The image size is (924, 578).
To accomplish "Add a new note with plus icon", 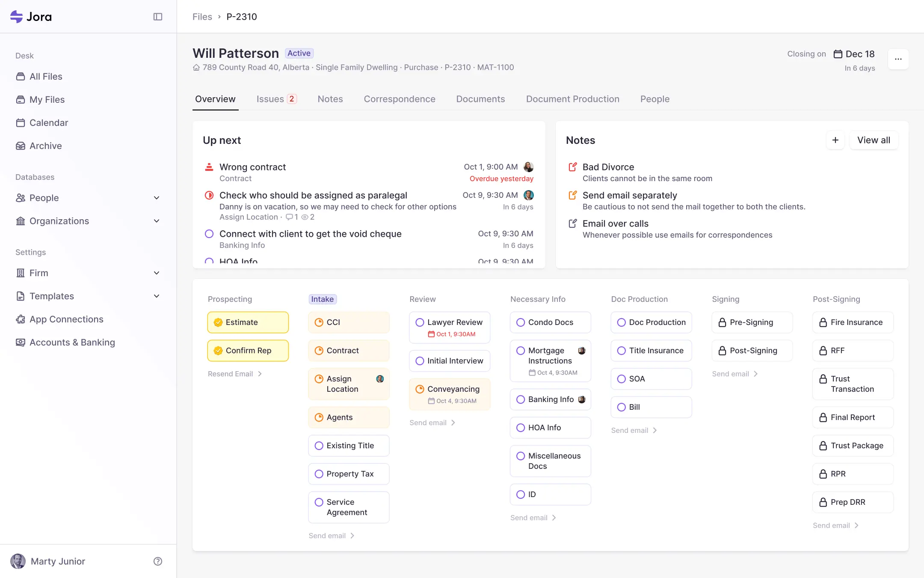I will click(x=835, y=140).
